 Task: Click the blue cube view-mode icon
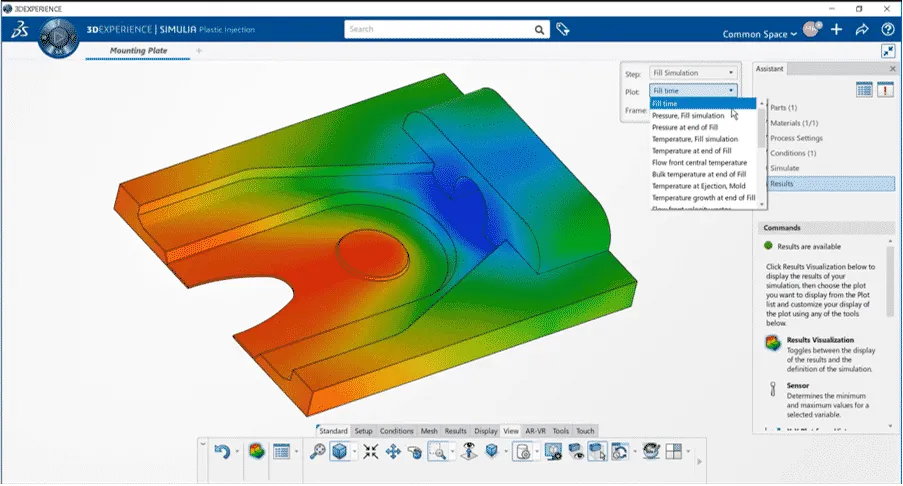pyautogui.click(x=340, y=451)
